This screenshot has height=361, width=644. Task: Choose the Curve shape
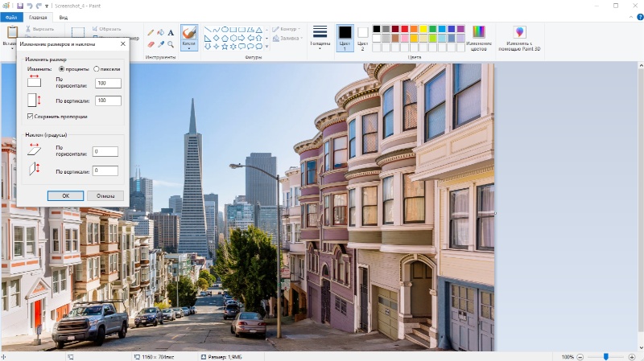(x=217, y=30)
